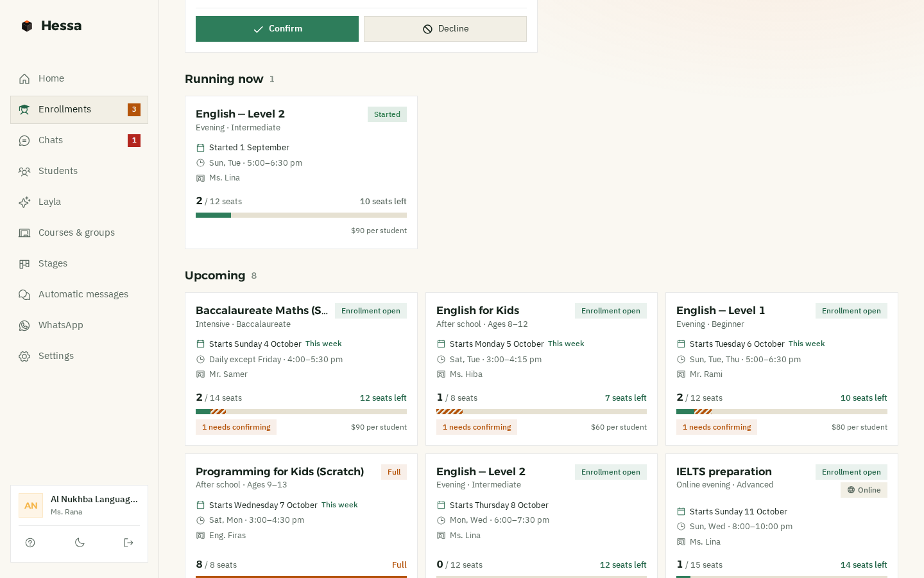Click the calendar icon beside Starts Monday 5 October

(441, 344)
